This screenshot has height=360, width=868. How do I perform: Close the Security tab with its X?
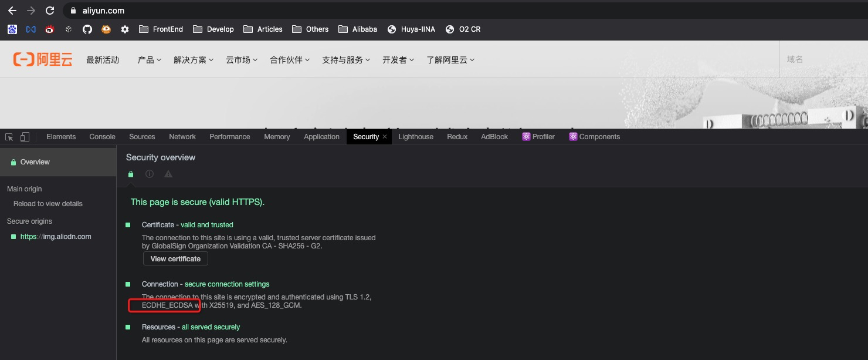coord(385,136)
